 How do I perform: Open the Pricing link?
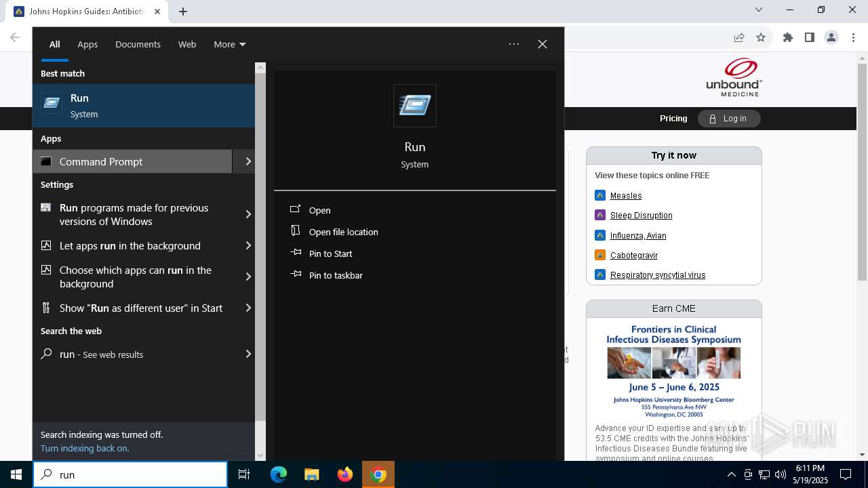coord(673,119)
